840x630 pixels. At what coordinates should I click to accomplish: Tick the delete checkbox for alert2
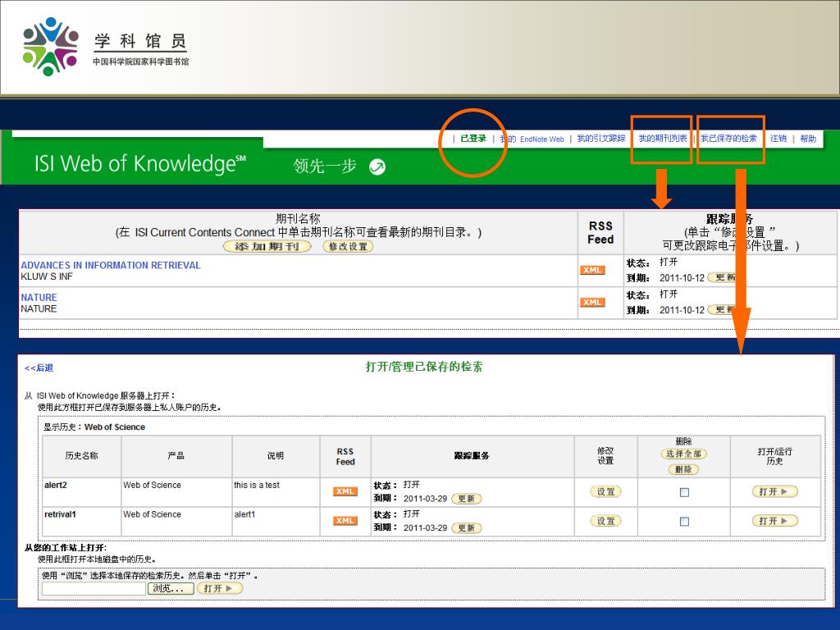point(684,492)
